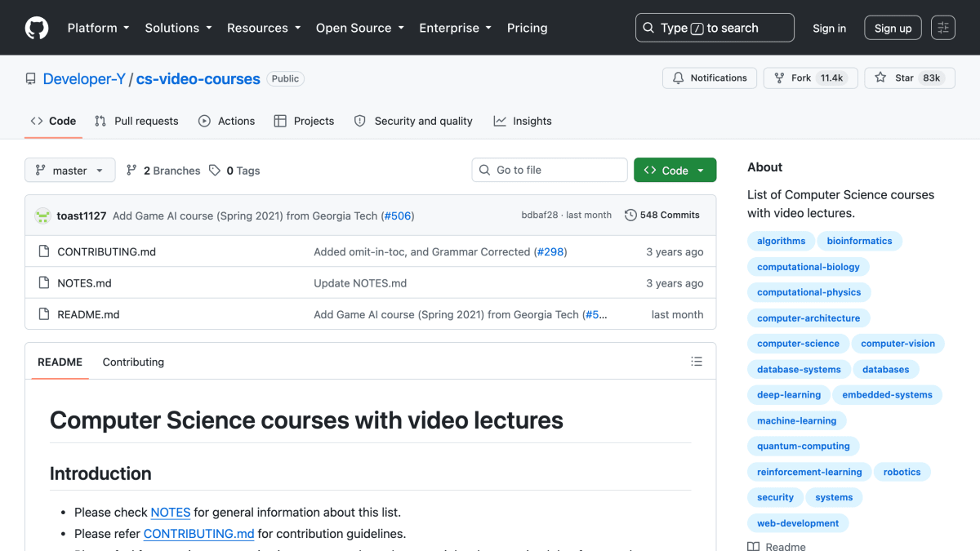Expand the Resources menu
Screen dimensions: 980x551
[x=264, y=28]
